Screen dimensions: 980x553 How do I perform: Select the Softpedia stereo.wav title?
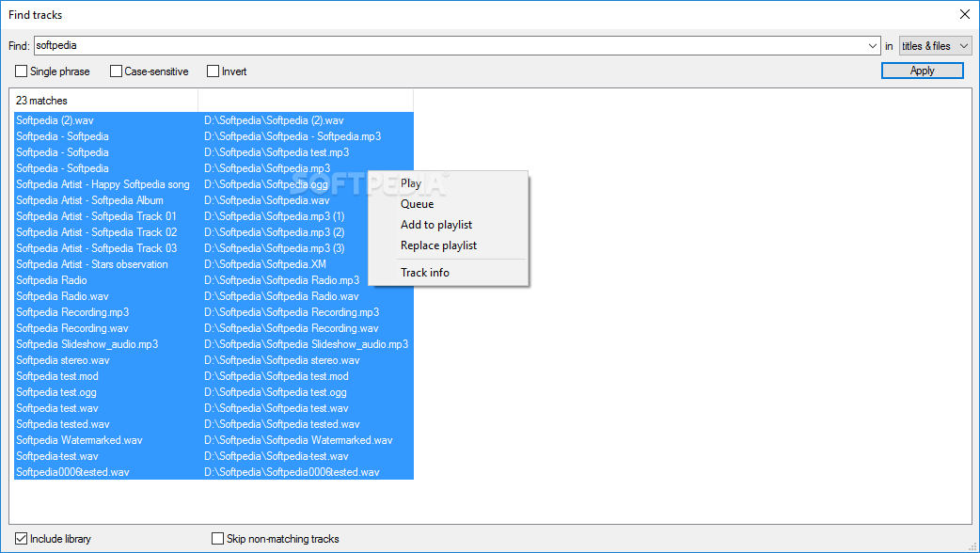(62, 360)
